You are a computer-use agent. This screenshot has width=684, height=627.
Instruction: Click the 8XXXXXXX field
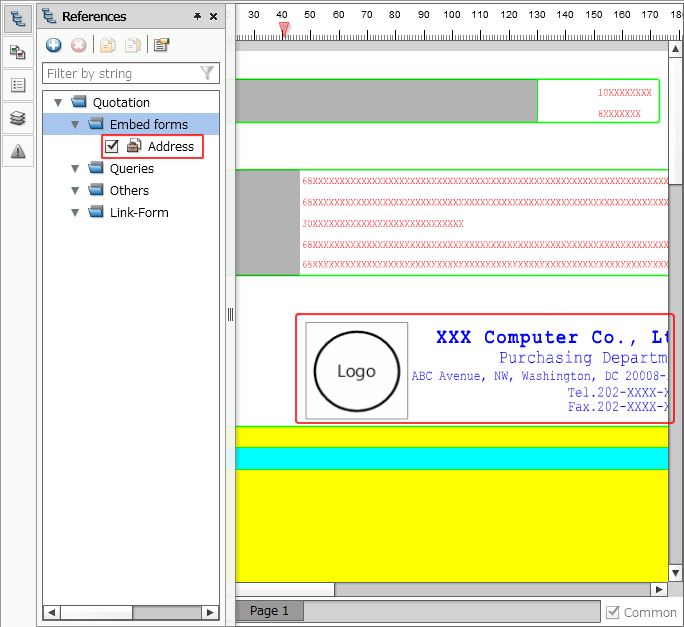pyautogui.click(x=619, y=113)
